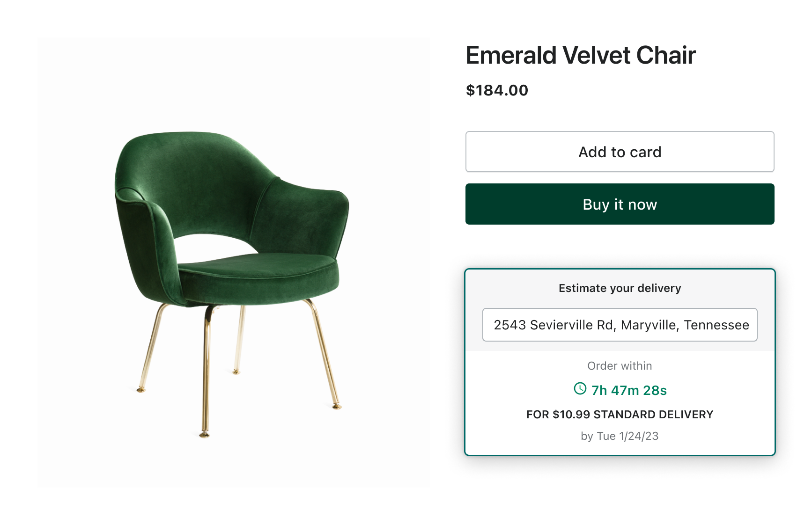
Task: Click the 7h 47m 28s countdown timer
Action: [628, 390]
